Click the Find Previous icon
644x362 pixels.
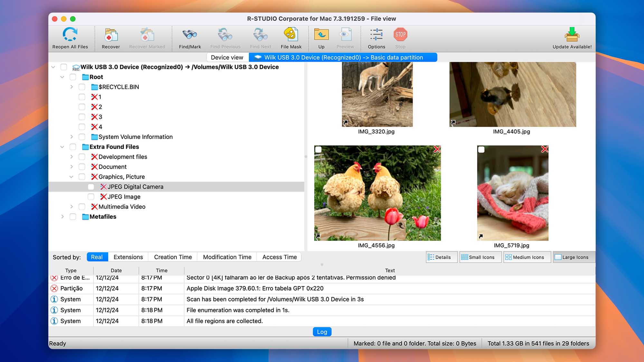225,34
